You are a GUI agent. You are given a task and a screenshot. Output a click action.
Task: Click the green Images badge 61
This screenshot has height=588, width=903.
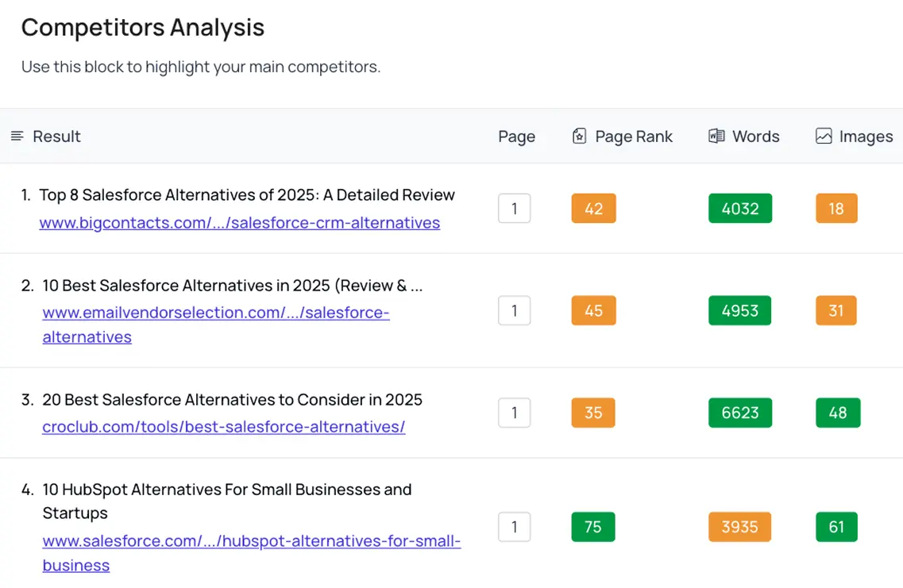(x=837, y=526)
